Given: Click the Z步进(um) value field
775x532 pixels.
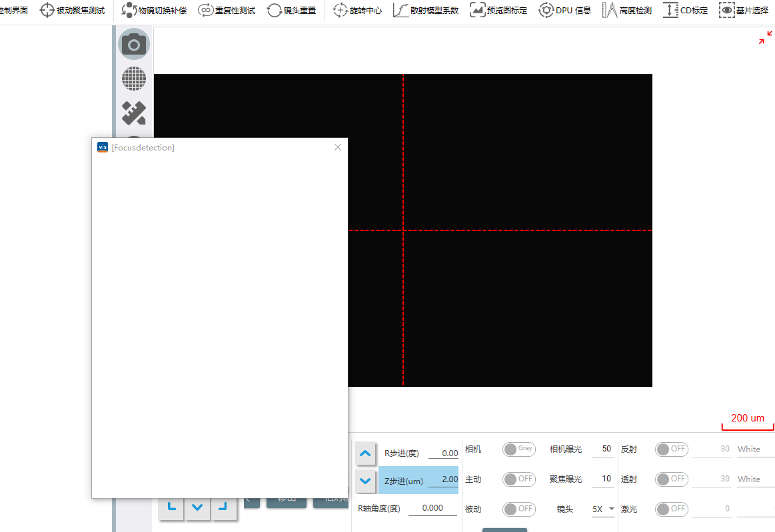Looking at the screenshot, I should click(443, 479).
